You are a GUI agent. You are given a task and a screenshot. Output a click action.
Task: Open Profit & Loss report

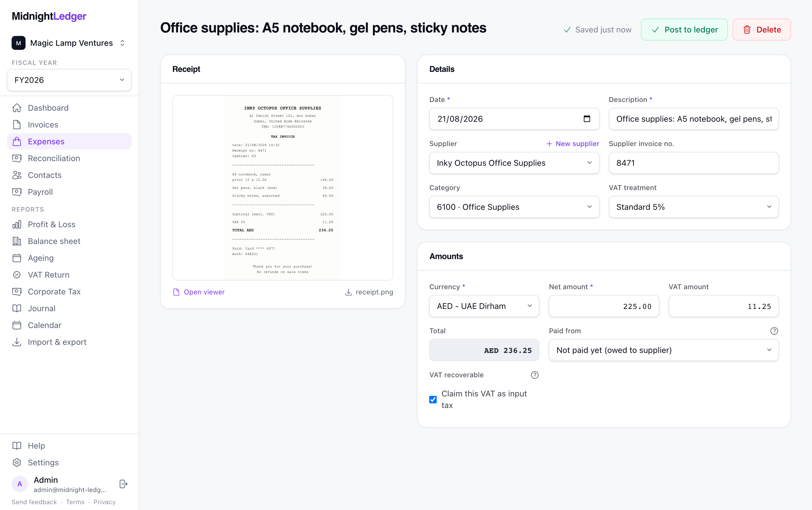69,224
